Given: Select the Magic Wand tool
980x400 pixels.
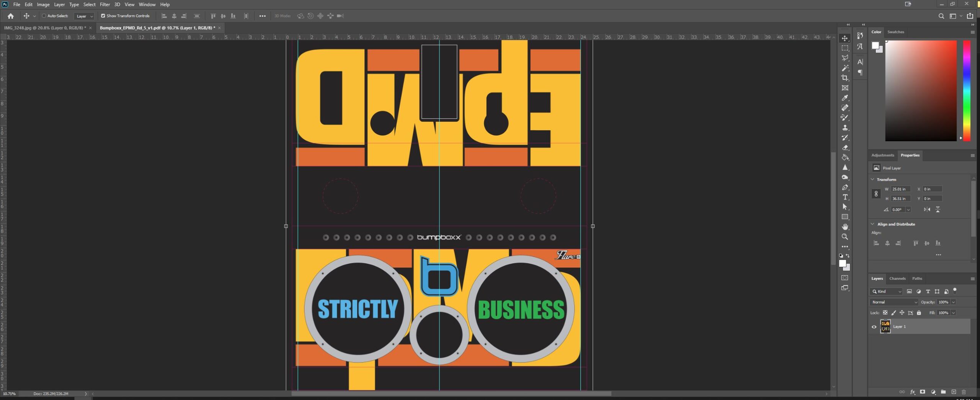Looking at the screenshot, I should 844,68.
